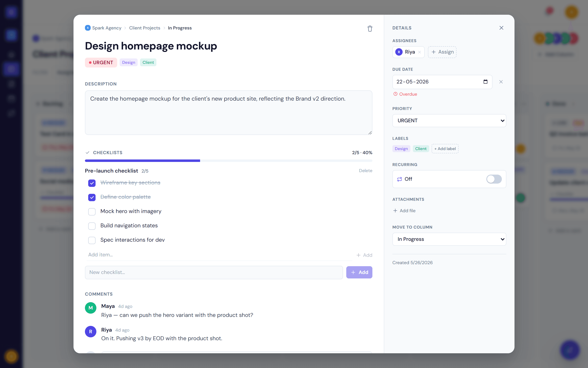The width and height of the screenshot is (588, 368).
Task: Click Riya's assignee avatar chip
Action: pos(399,52)
